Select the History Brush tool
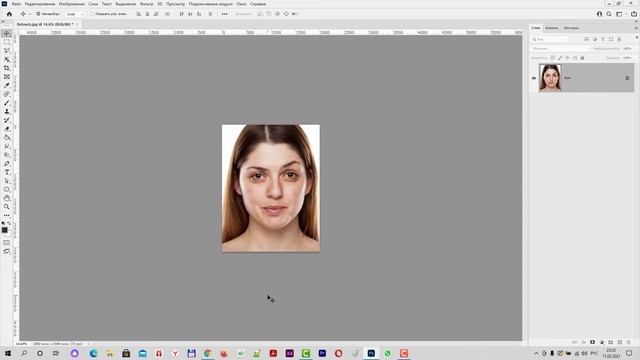 click(x=7, y=120)
